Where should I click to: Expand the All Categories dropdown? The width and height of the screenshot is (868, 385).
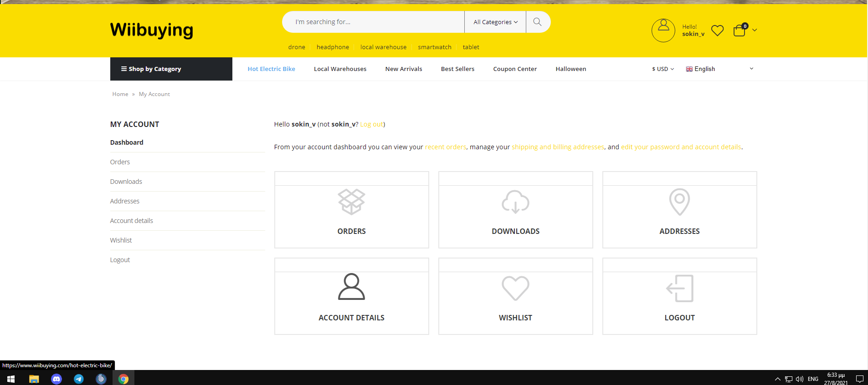[495, 22]
